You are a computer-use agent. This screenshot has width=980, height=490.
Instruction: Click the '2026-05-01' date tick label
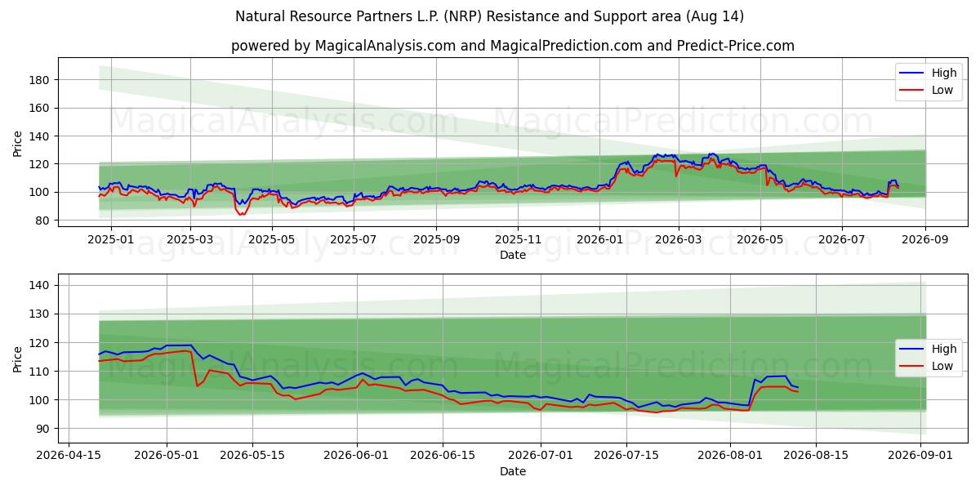click(167, 456)
